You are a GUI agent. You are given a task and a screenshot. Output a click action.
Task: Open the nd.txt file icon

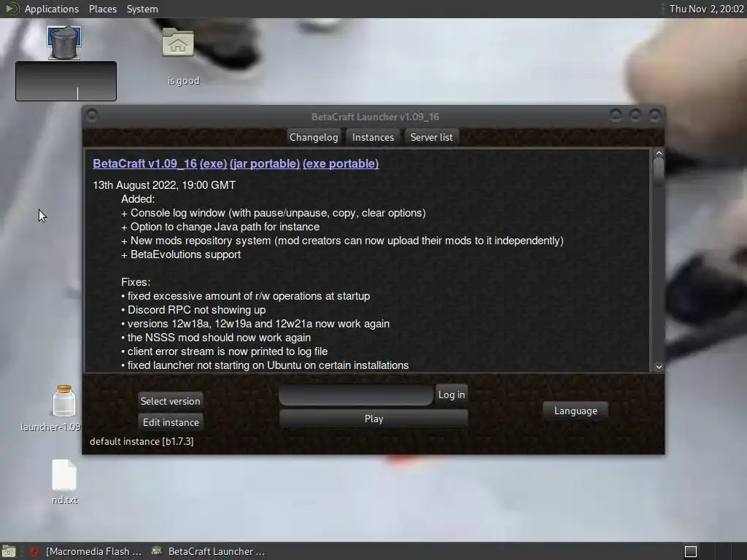pos(64,475)
